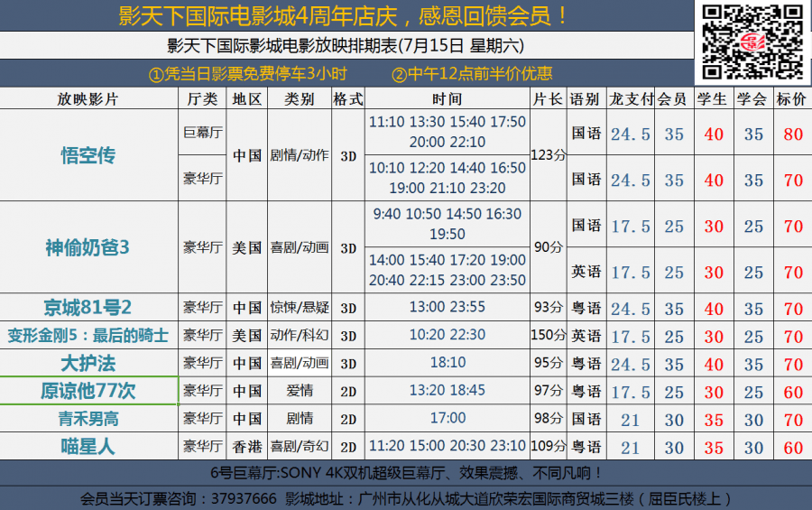The height and width of the screenshot is (510, 812).
Task: Click the 地区 column header
Action: click(247, 99)
